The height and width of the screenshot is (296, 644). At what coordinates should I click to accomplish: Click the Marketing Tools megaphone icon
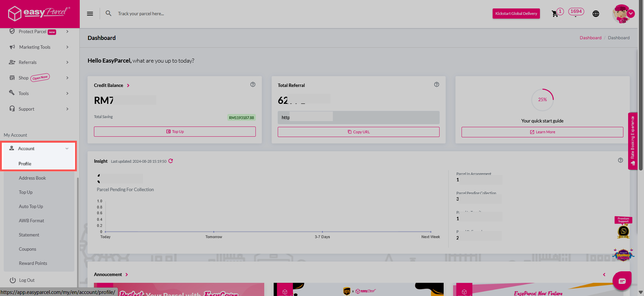pos(12,47)
